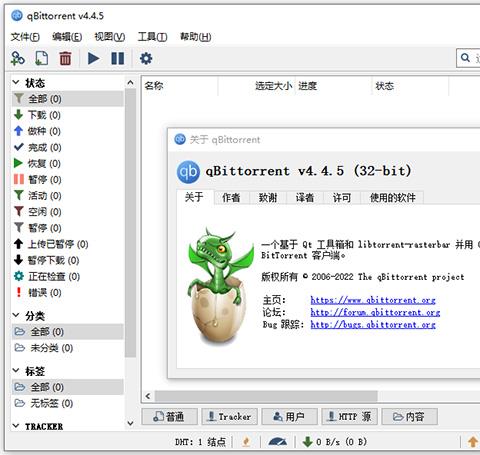This screenshot has height=455, width=480.
Task: Click the pause toolbar icon
Action: point(118,58)
